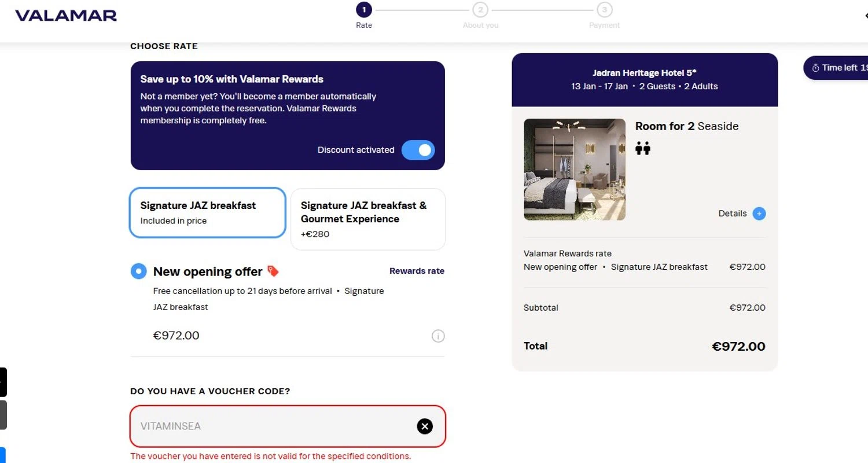The image size is (868, 463).
Task: Click the red price tag icon
Action: (273, 271)
